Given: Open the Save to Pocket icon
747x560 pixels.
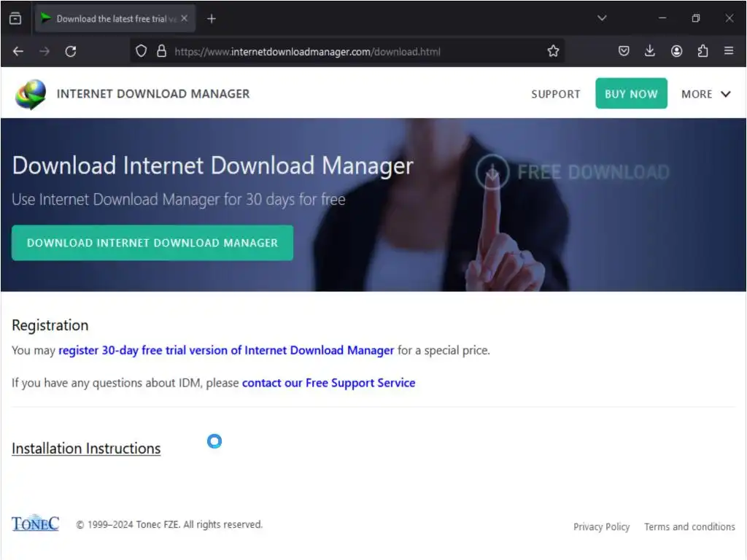Looking at the screenshot, I should pos(624,51).
